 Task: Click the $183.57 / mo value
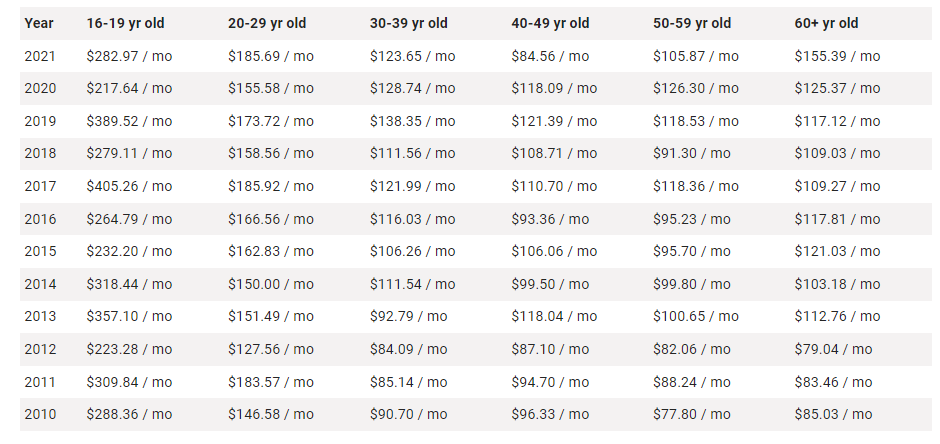(270, 382)
